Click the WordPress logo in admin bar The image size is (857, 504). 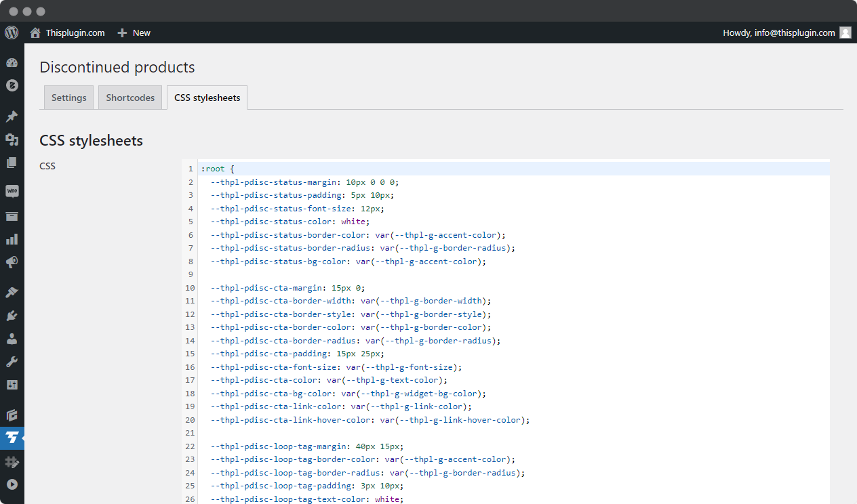pos(12,33)
